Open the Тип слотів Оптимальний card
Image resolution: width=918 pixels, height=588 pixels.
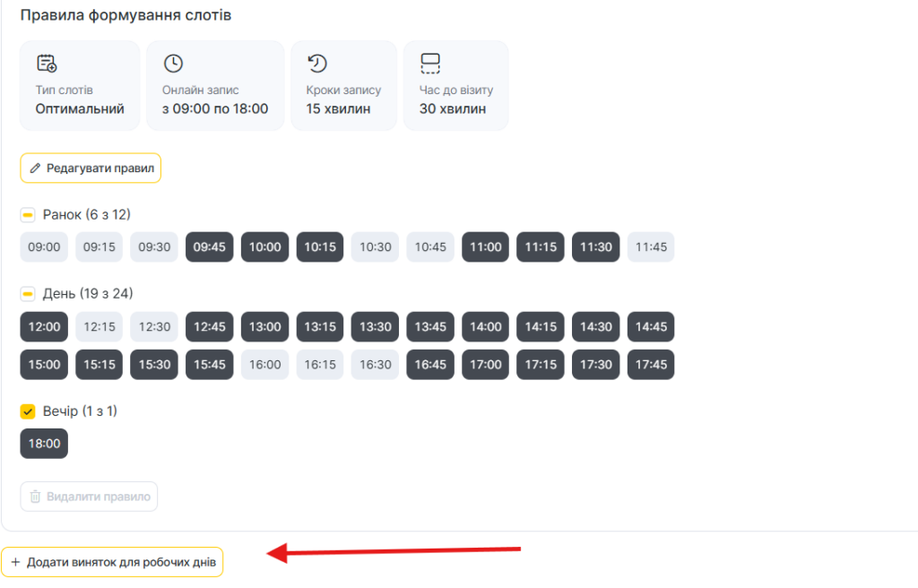point(80,86)
